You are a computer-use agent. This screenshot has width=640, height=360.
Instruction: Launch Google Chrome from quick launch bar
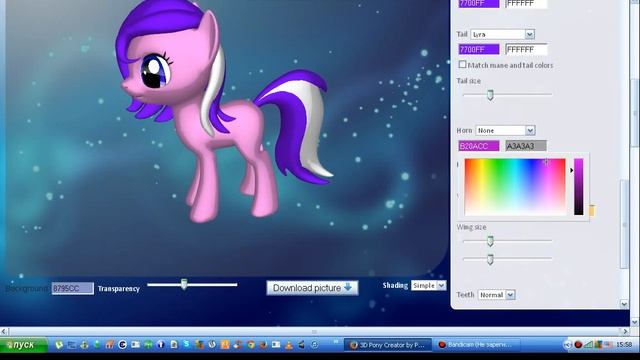click(x=250, y=345)
